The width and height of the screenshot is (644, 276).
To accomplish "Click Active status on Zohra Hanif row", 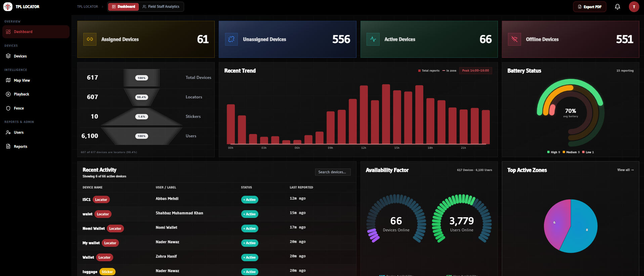I will [x=250, y=257].
